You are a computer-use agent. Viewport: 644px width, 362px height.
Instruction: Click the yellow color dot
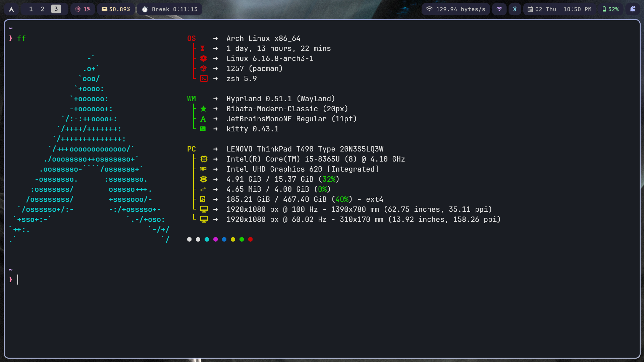[x=233, y=239]
